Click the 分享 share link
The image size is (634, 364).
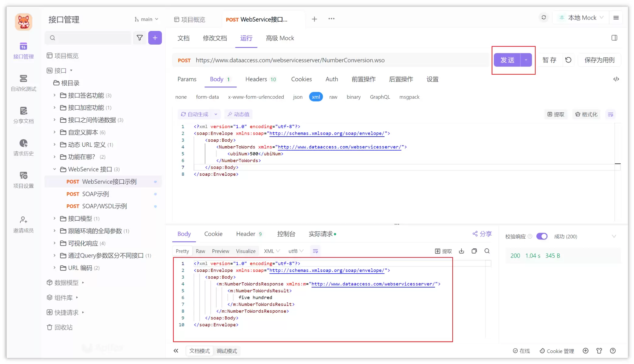click(x=482, y=234)
